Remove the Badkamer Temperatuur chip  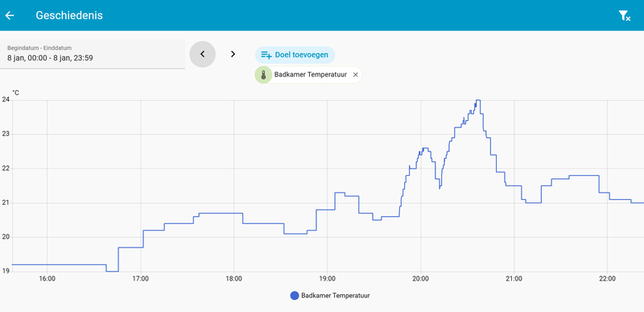click(x=356, y=75)
